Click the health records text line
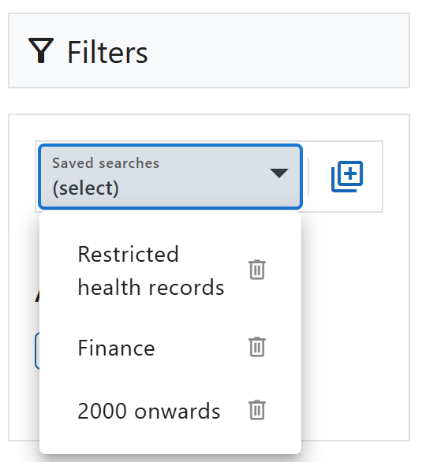Image resolution: width=433 pixels, height=462 pixels. (x=151, y=287)
